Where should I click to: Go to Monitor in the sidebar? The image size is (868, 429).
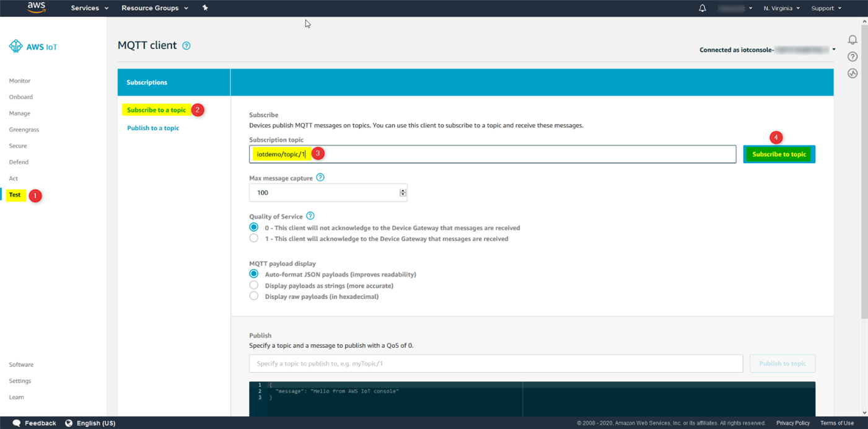(x=20, y=81)
